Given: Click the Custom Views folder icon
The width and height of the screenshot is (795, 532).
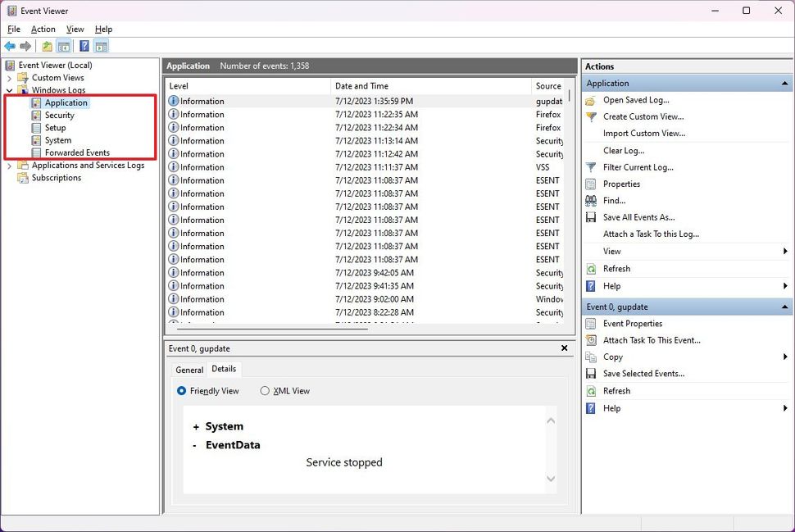Looking at the screenshot, I should click(x=23, y=78).
